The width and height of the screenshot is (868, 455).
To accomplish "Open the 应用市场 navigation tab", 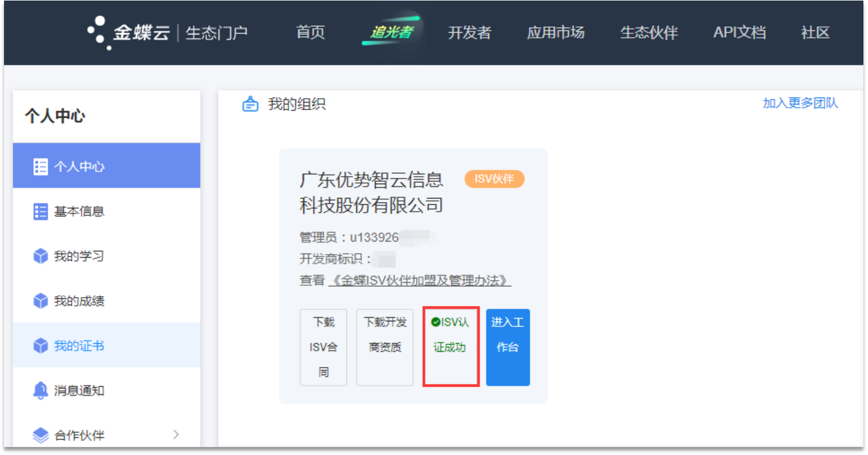I will pyautogui.click(x=555, y=33).
